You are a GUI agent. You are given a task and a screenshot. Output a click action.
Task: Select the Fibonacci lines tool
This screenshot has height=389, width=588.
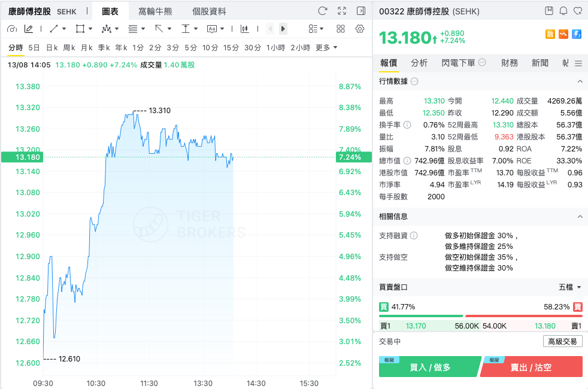[133, 29]
